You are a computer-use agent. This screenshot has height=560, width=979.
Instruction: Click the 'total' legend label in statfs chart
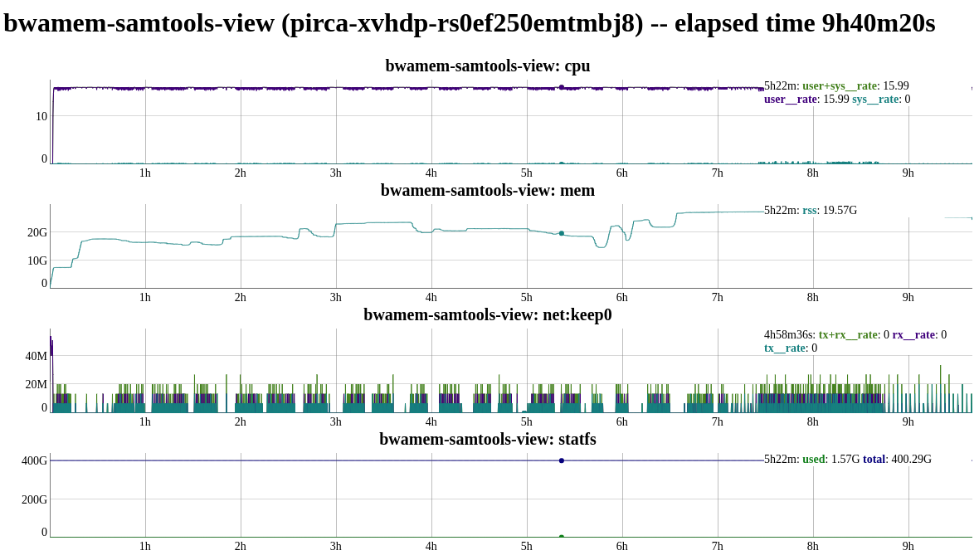pos(874,460)
